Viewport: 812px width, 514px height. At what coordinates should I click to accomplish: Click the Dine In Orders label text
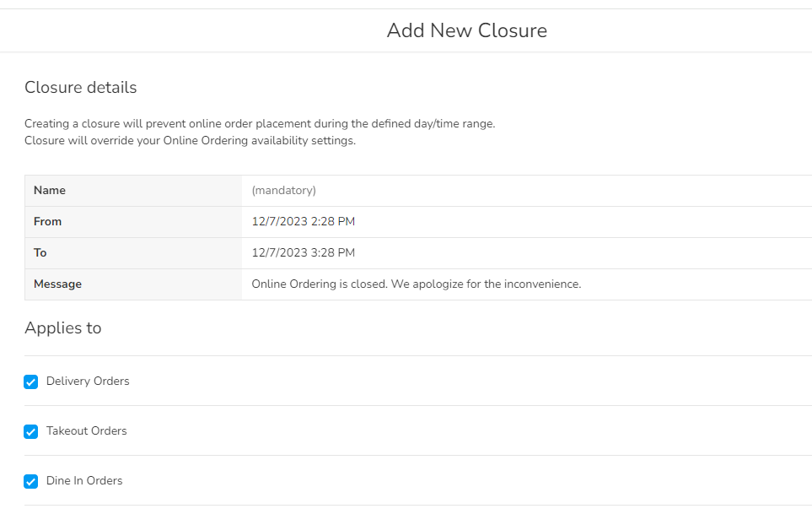[84, 481]
